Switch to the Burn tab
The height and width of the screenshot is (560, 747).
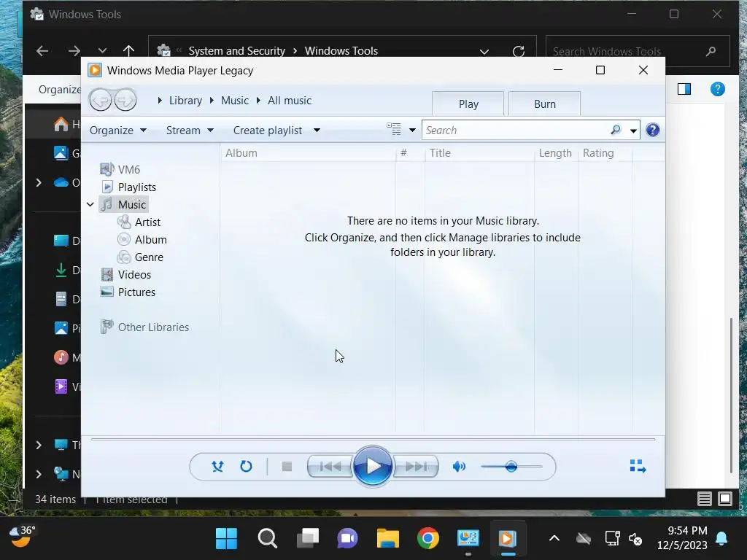[x=544, y=104]
